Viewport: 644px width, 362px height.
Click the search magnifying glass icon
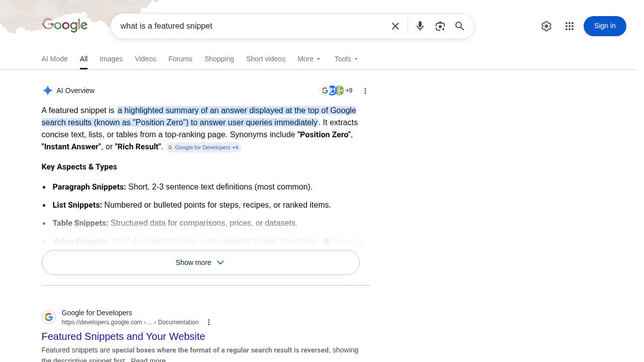(x=459, y=26)
